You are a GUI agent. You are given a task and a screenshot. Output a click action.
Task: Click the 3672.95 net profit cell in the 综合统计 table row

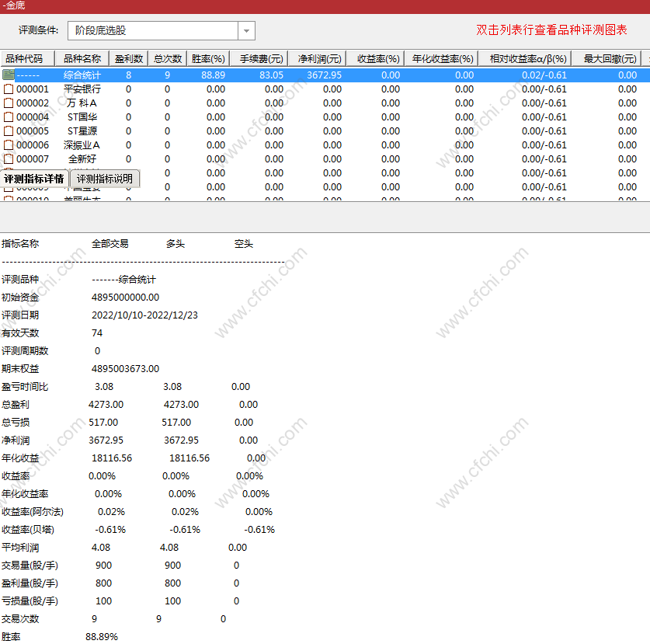point(324,75)
